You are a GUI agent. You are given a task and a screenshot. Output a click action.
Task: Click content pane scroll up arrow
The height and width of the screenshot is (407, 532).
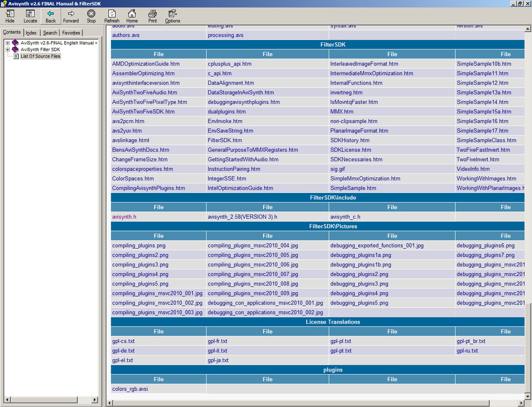(x=528, y=29)
